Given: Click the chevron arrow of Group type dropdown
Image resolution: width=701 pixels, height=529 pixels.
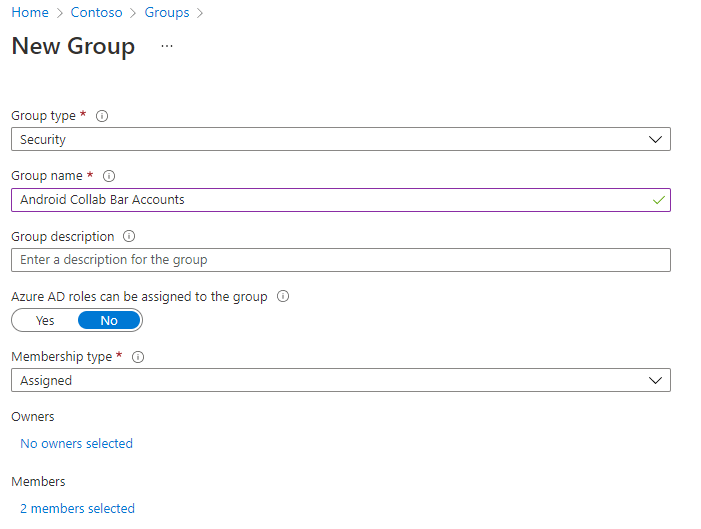Looking at the screenshot, I should tap(655, 140).
